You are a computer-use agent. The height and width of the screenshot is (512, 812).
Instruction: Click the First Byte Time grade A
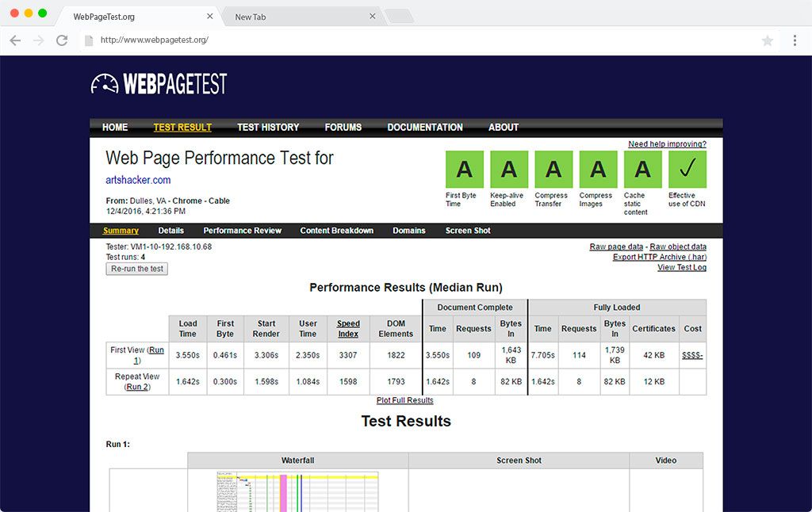tap(465, 170)
